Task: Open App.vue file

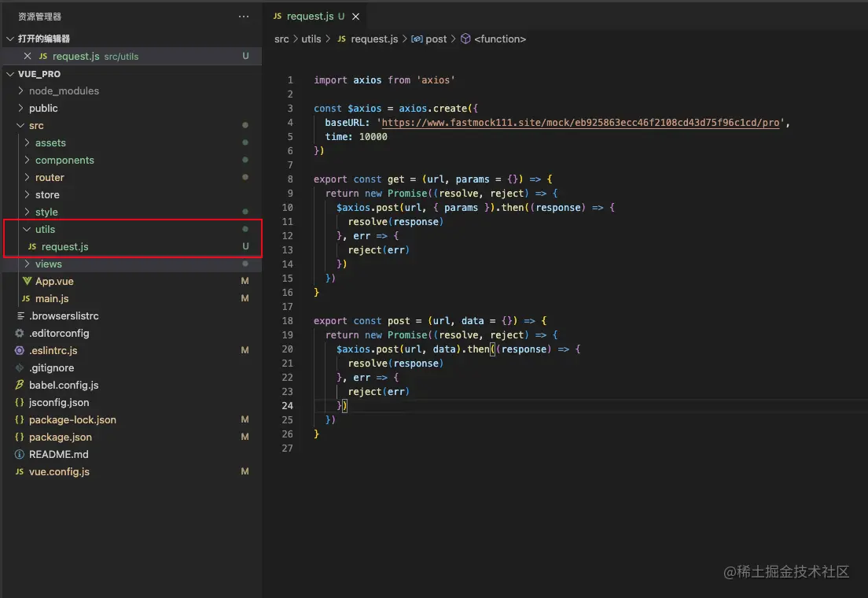Action: (54, 281)
